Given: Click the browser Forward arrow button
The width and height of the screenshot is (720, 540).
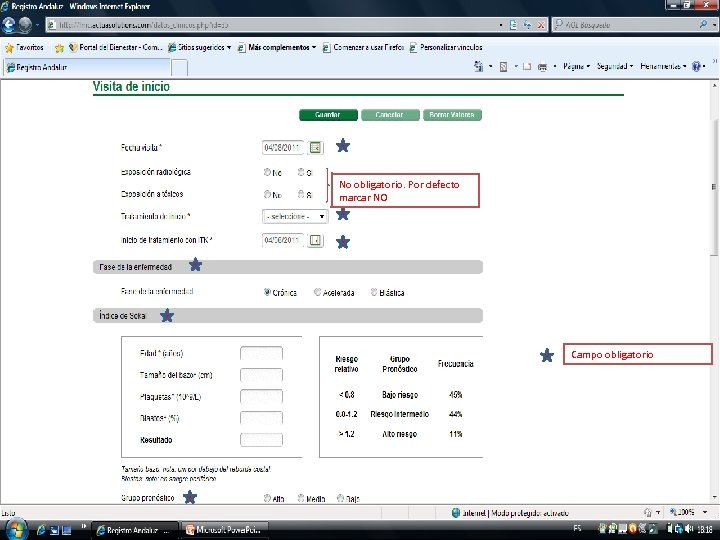Looking at the screenshot, I should pos(25,25).
